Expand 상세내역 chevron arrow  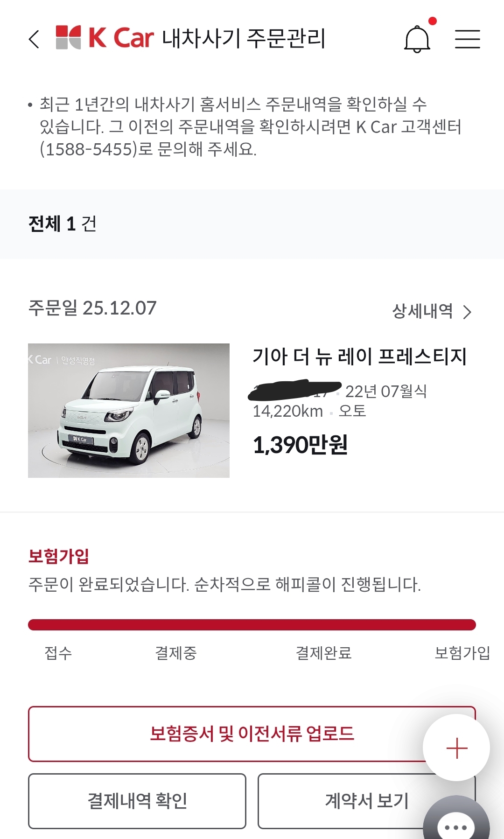[467, 312]
